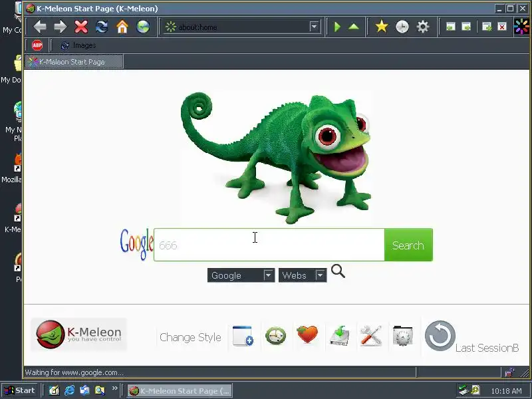Click the tools wrench-screwdriver icon on start page
Screen dimensions: 532x399
point(371,336)
